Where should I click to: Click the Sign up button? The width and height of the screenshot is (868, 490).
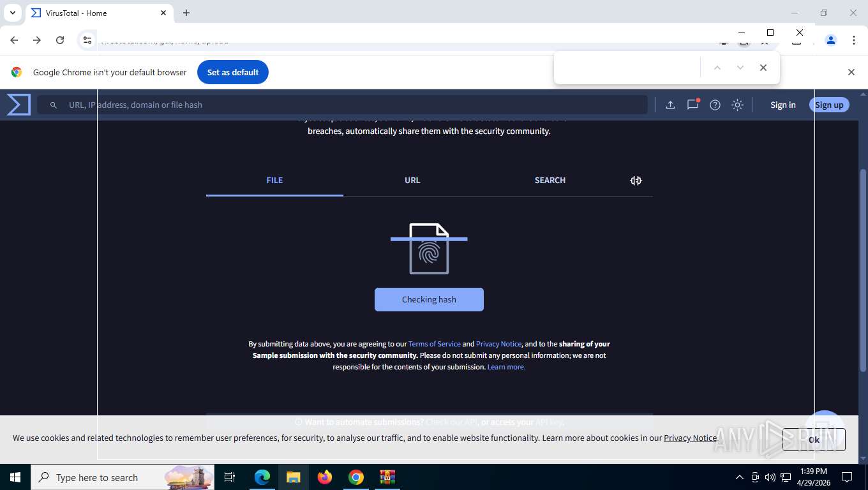(x=829, y=105)
